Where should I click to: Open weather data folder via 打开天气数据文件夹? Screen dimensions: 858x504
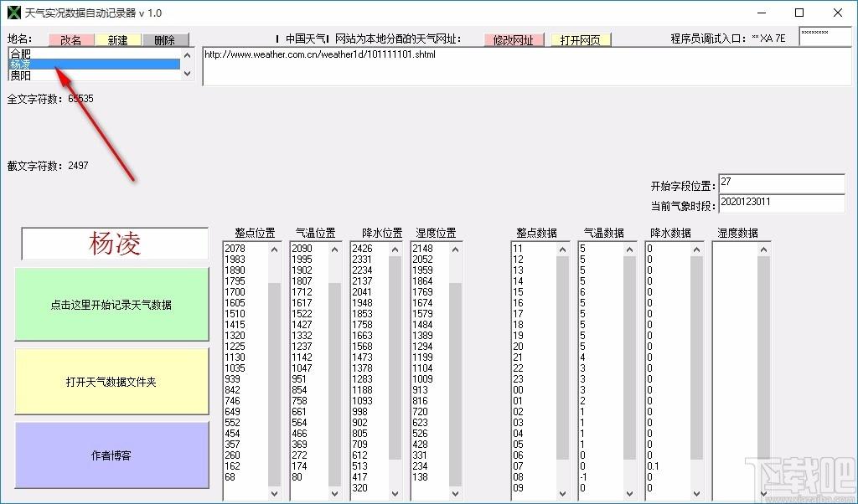click(x=111, y=382)
